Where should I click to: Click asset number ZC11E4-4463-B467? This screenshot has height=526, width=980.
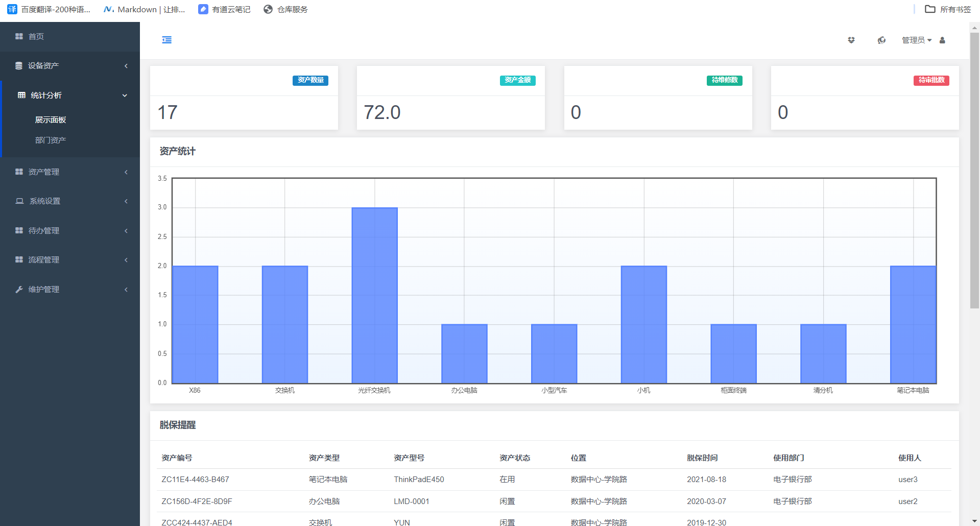[195, 480]
